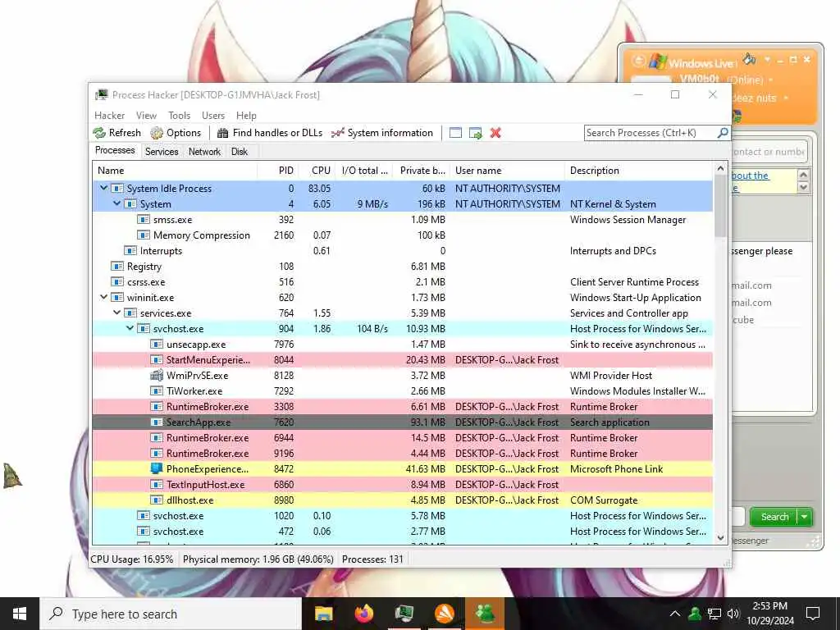Screen dimensions: 840x630
Task: Click the CPU Usage status entry
Action: (132, 559)
